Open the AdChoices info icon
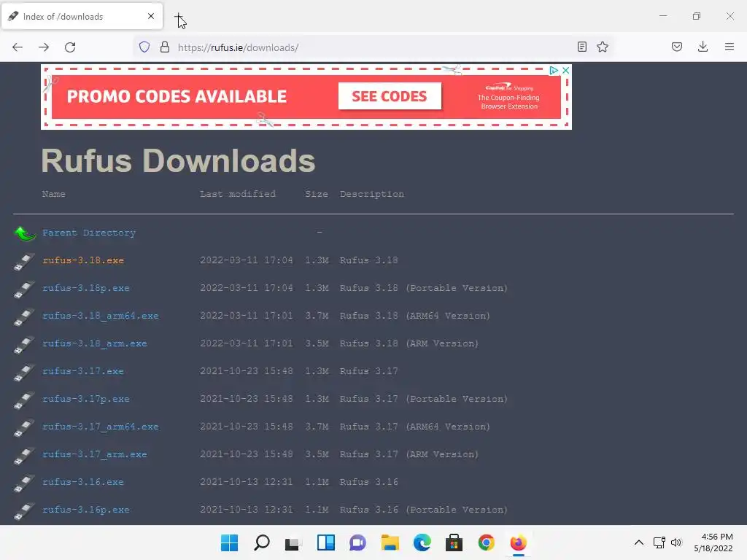The height and width of the screenshot is (560, 747). [554, 71]
